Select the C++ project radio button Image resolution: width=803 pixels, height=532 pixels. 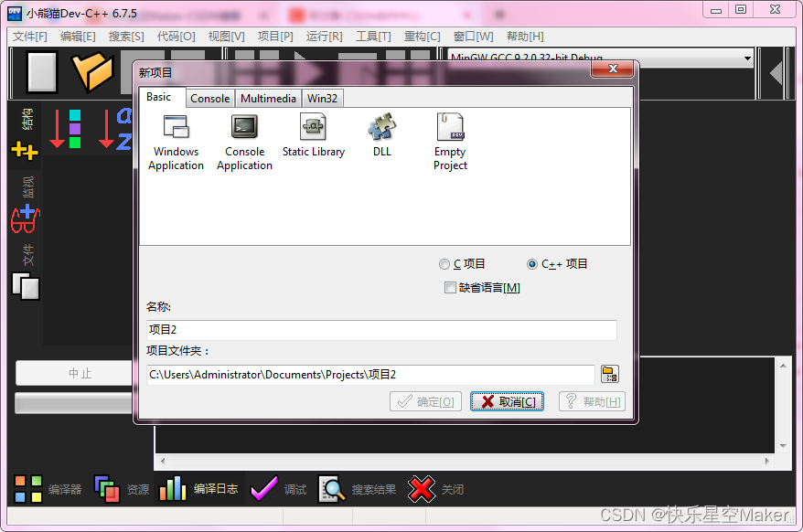pyautogui.click(x=532, y=264)
